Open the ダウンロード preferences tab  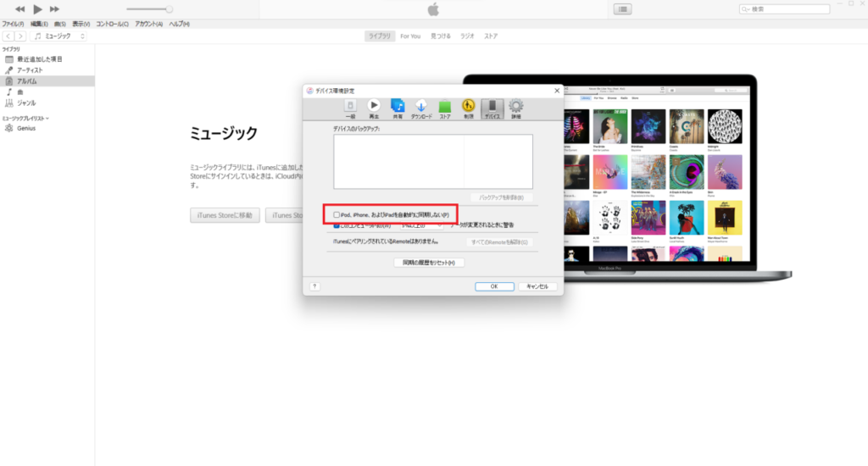[x=421, y=109]
